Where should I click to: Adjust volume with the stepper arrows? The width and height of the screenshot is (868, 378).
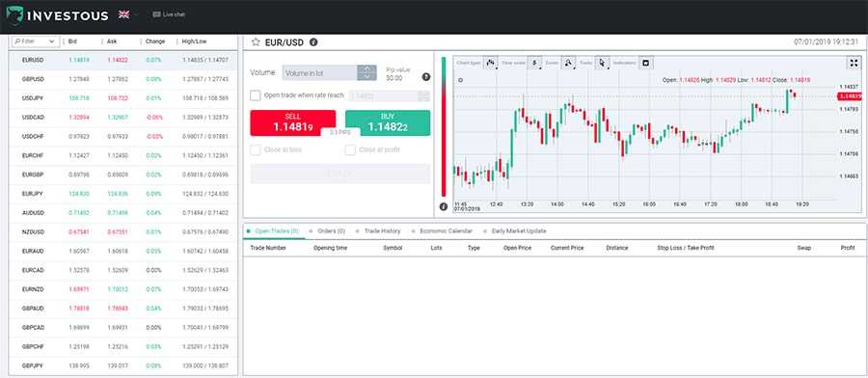367,72
